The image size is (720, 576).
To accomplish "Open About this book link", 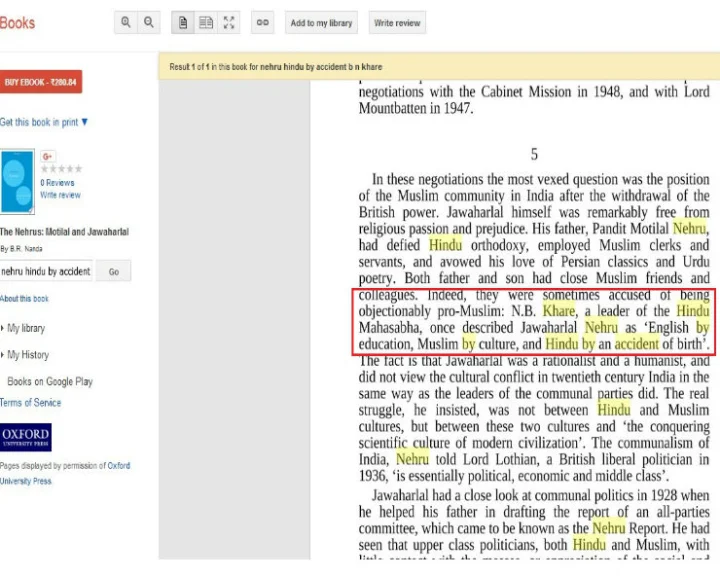I will 24,299.
